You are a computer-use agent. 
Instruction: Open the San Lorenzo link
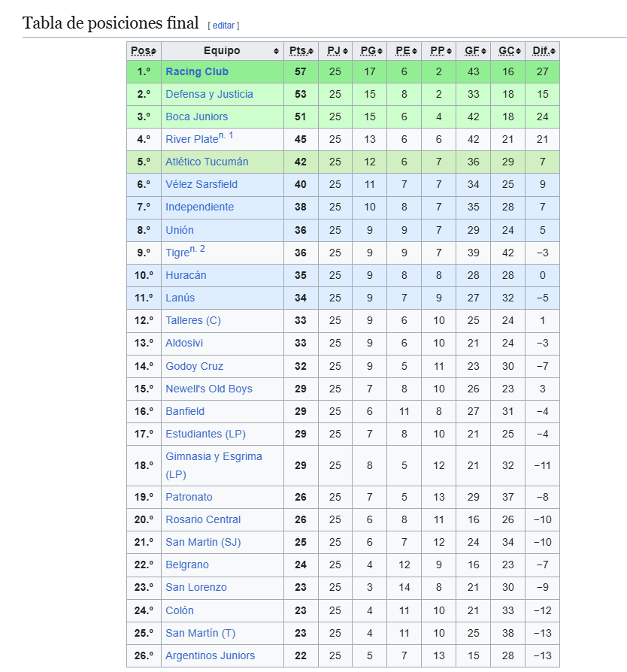(196, 587)
